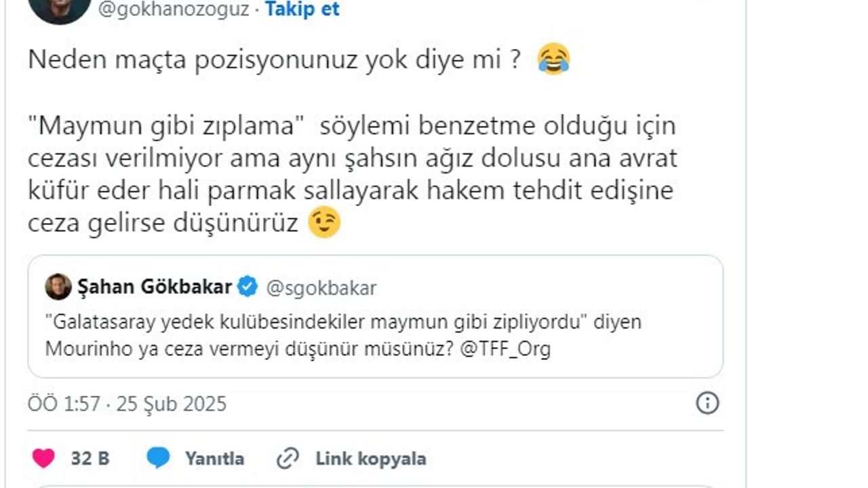Click the @sgokbakar handle

coord(321,288)
